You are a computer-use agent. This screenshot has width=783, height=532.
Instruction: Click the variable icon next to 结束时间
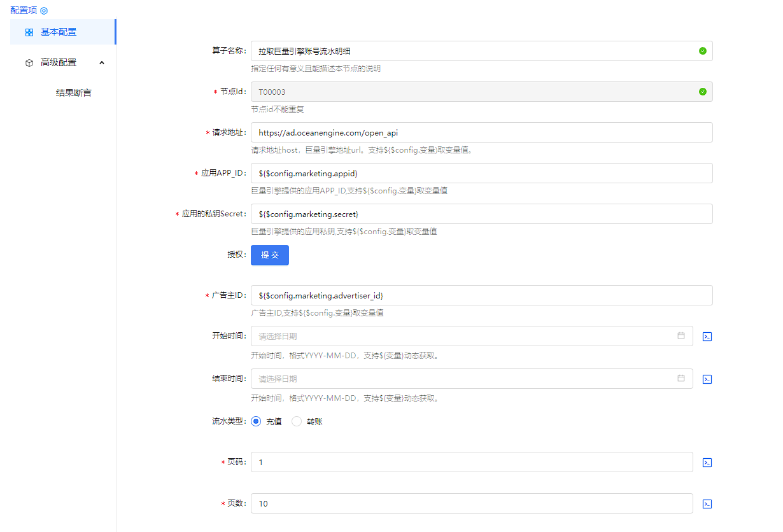click(707, 379)
